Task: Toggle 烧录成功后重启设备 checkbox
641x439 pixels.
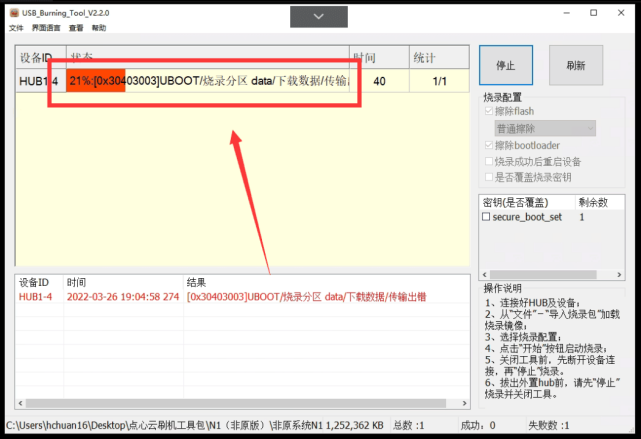Action: (x=489, y=161)
